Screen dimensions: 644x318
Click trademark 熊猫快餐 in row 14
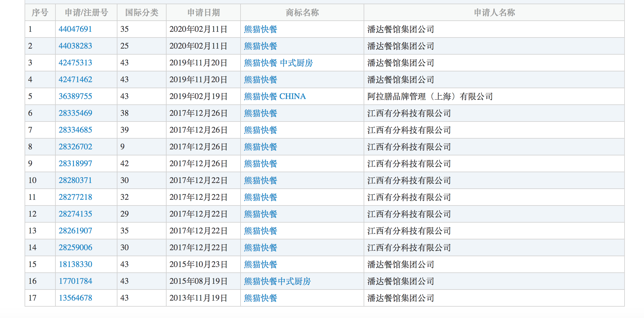[261, 247]
